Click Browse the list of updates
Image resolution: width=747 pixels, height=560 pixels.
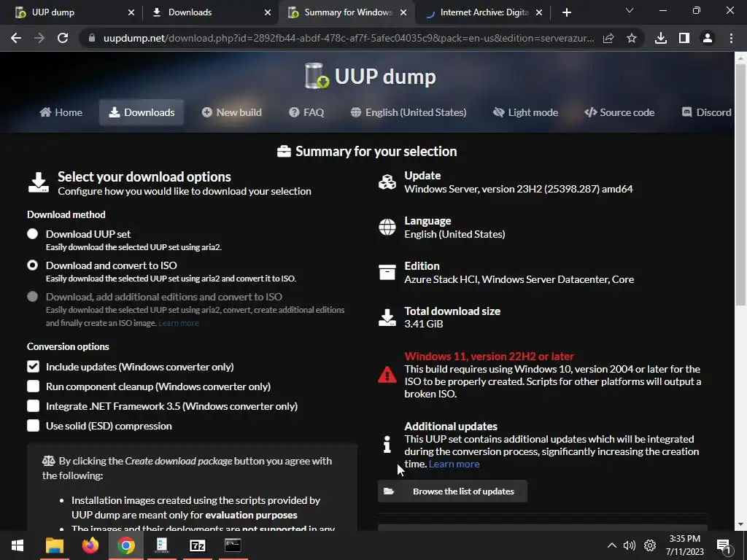point(452,491)
